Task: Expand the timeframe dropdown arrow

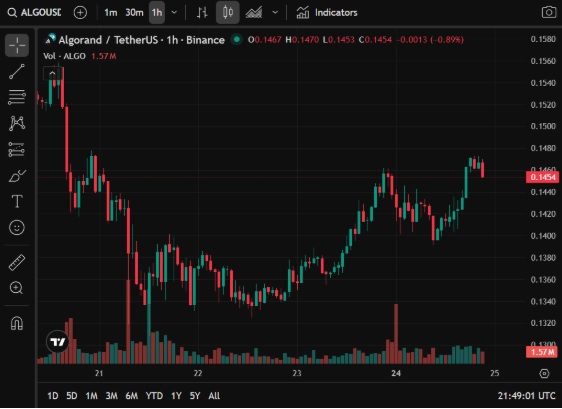Action: pyautogui.click(x=174, y=13)
